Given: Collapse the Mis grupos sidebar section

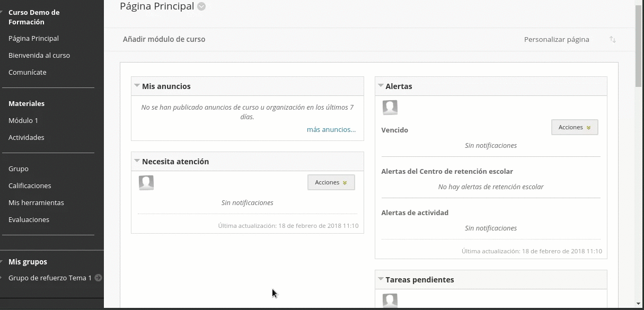Looking at the screenshot, I should tap(3, 262).
